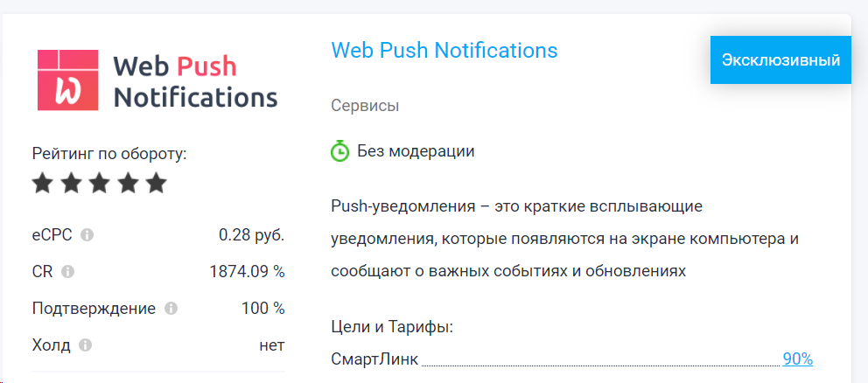This screenshot has width=868, height=383.
Task: Click the Цели и Тарифы heading
Action: (391, 328)
